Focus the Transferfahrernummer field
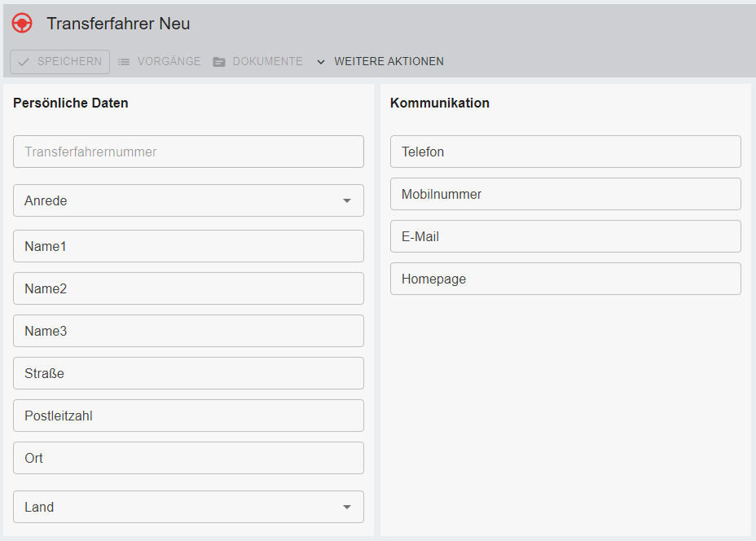 tap(188, 152)
